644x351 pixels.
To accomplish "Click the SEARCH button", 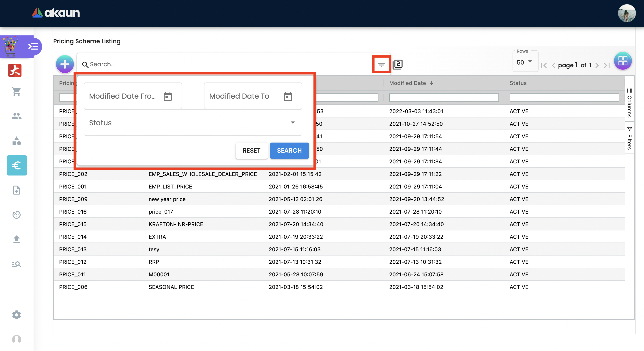I will point(289,150).
